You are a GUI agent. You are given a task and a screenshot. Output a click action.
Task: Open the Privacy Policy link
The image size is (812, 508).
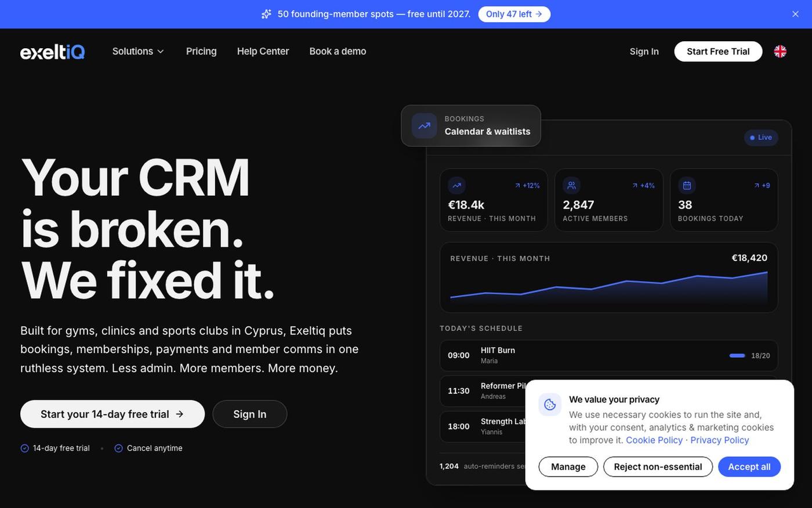click(x=720, y=440)
